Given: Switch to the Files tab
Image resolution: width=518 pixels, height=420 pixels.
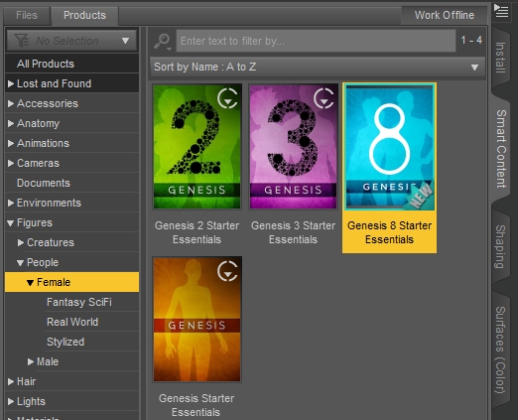Looking at the screenshot, I should (x=27, y=15).
